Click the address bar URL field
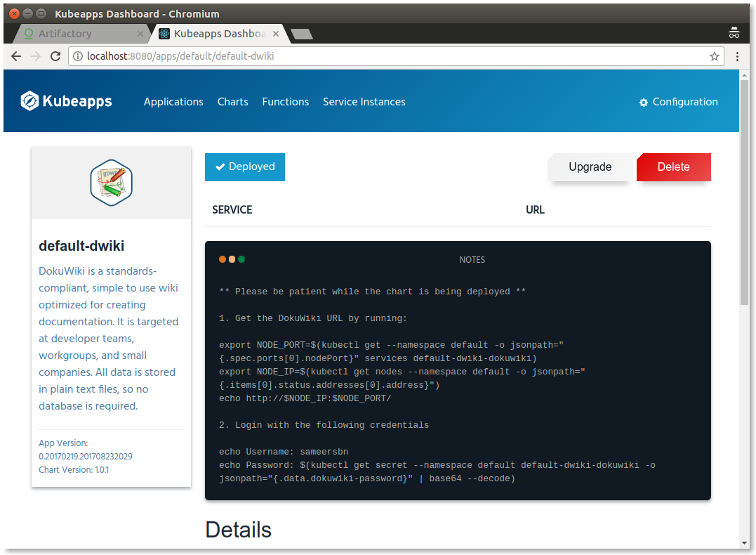The image size is (756, 555). click(x=395, y=56)
